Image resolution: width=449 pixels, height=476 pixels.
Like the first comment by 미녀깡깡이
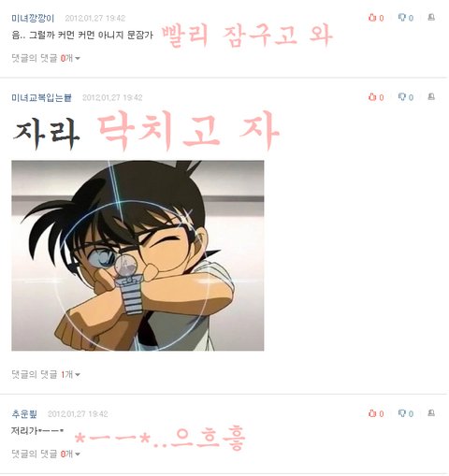tap(376, 18)
